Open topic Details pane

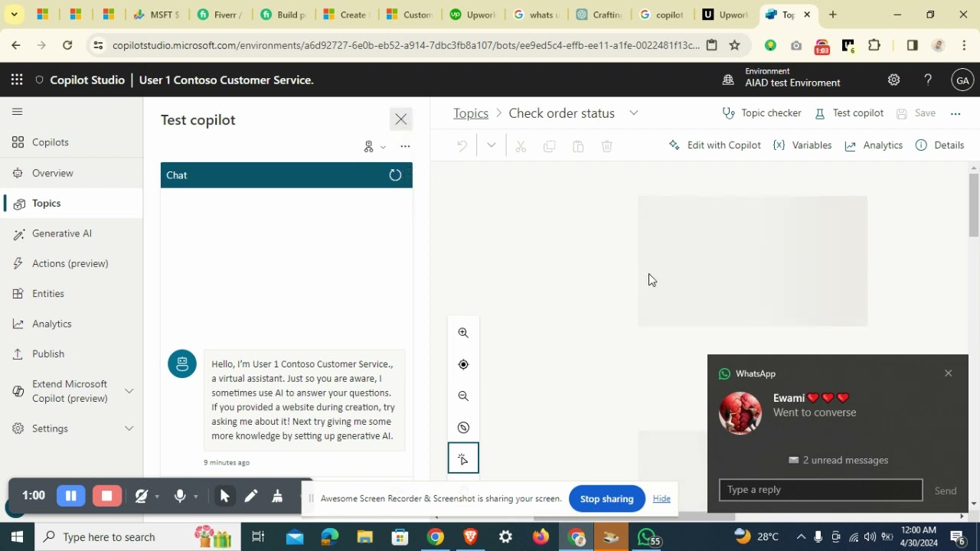click(x=940, y=145)
